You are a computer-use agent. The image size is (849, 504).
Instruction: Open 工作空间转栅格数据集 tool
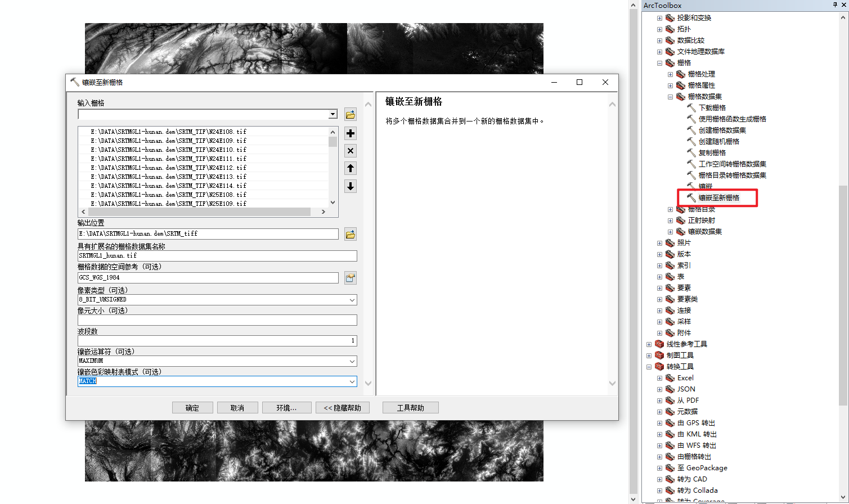pos(733,164)
